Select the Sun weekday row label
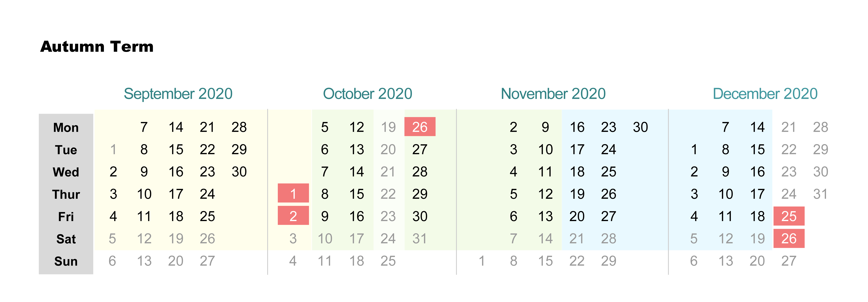 pyautogui.click(x=66, y=261)
